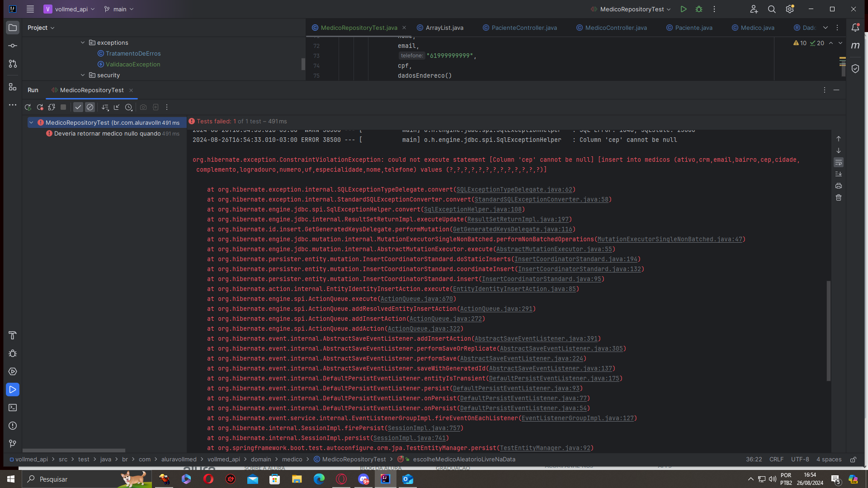Change UTF-8 file encoding
Screen dimensions: 868x488
[x=800, y=460]
